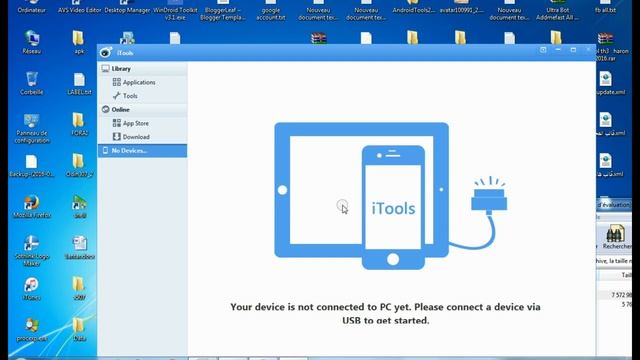Select the iTunes desktop shortcut

point(31,289)
